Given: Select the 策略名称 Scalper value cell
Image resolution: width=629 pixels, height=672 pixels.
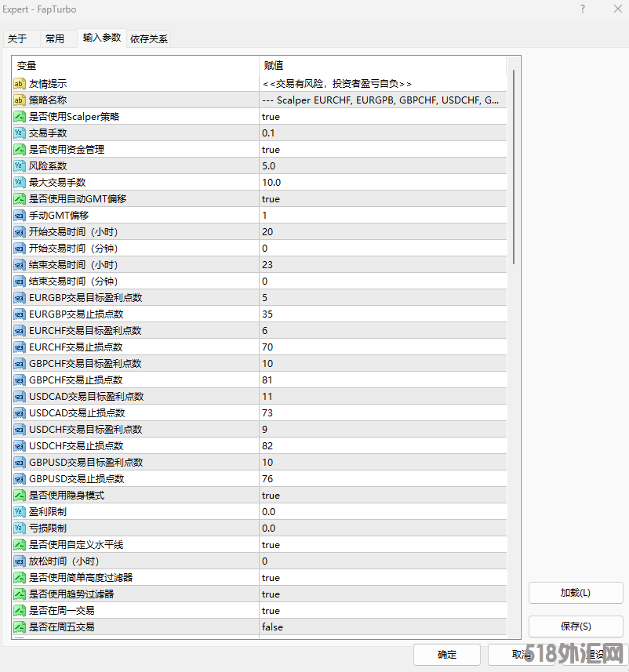Looking at the screenshot, I should coord(383,100).
